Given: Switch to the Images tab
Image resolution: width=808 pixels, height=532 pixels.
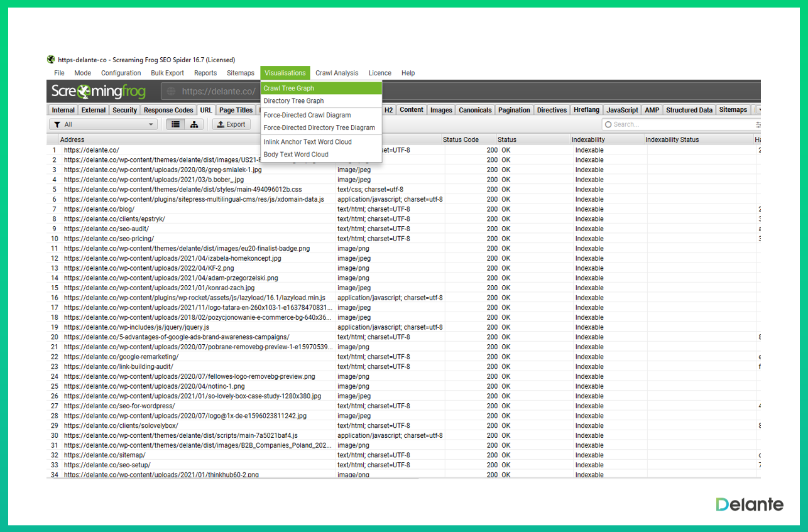Looking at the screenshot, I should 441,110.
